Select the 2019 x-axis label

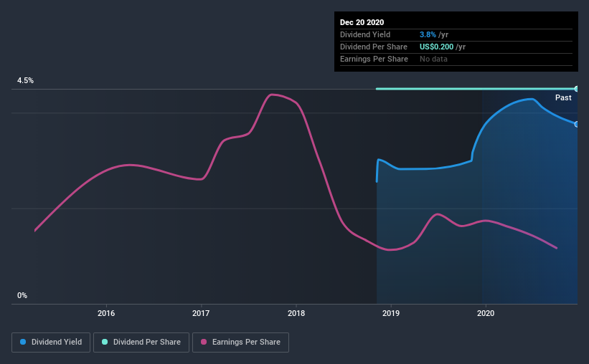391,313
